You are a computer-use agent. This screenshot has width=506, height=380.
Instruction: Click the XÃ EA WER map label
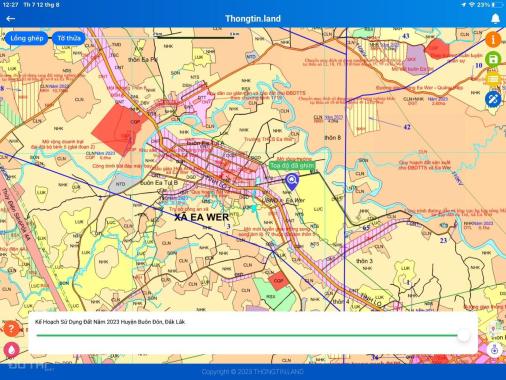point(202,217)
